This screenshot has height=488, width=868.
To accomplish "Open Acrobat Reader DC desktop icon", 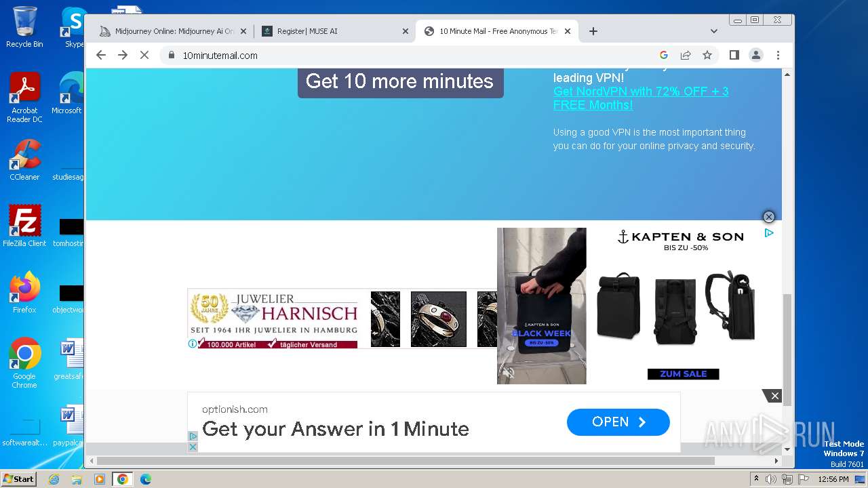I will 24,98.
